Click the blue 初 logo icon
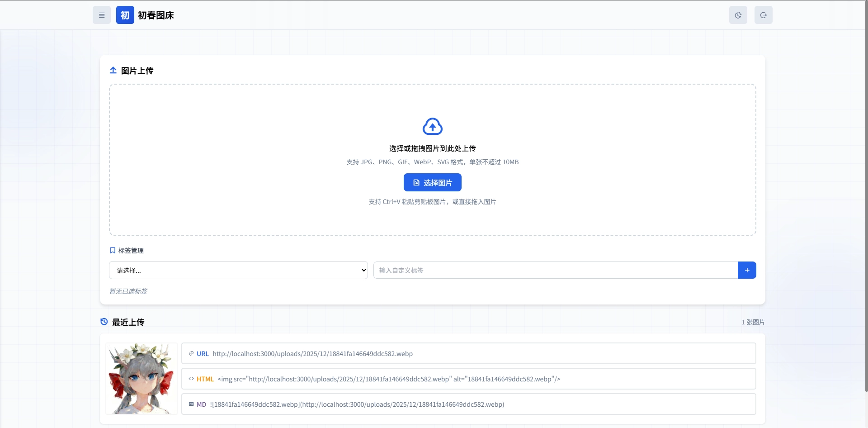The width and height of the screenshot is (868, 428). click(125, 15)
